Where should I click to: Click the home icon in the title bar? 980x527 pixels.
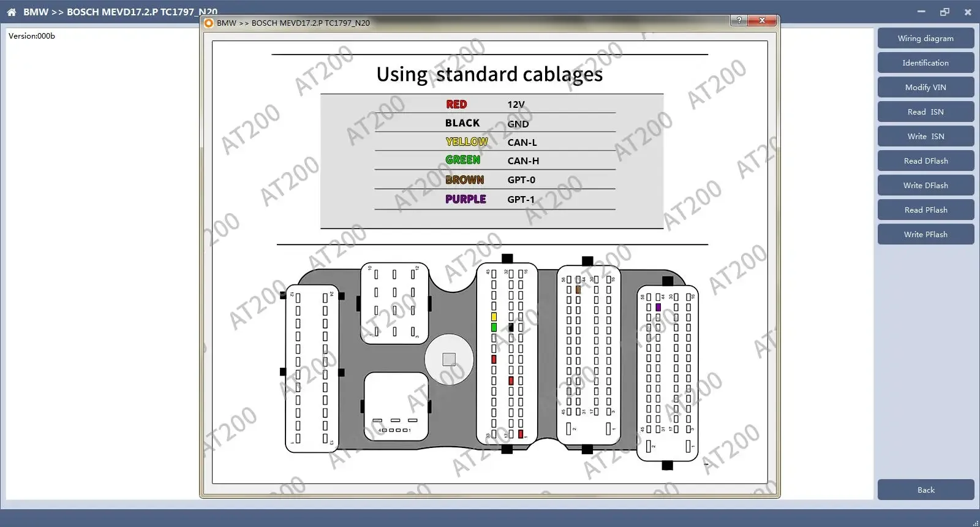click(x=11, y=12)
